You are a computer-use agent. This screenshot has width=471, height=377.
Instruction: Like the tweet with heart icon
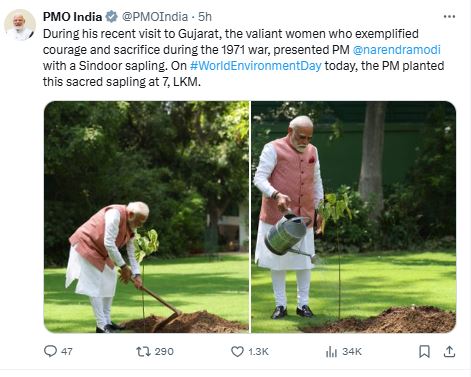[x=237, y=352]
